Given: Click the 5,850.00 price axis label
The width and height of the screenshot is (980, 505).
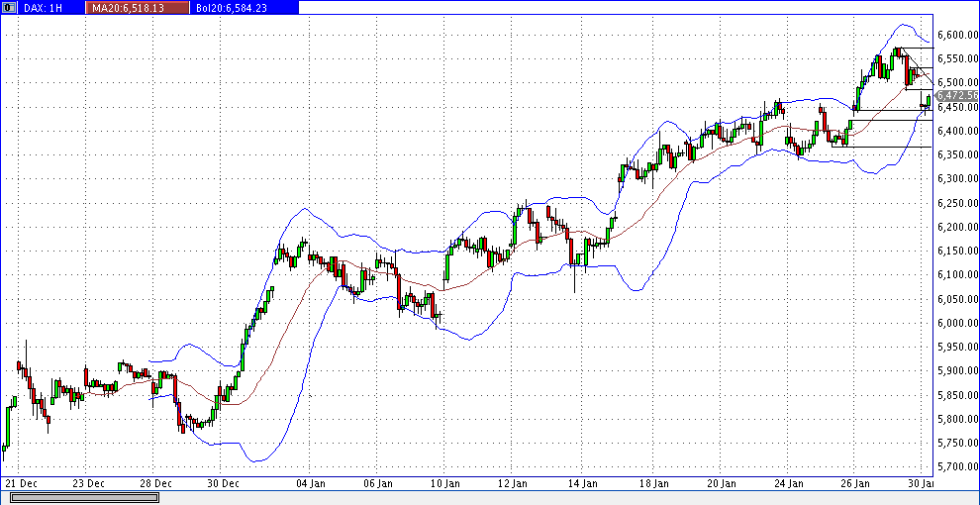Looking at the screenshot, I should coord(957,395).
